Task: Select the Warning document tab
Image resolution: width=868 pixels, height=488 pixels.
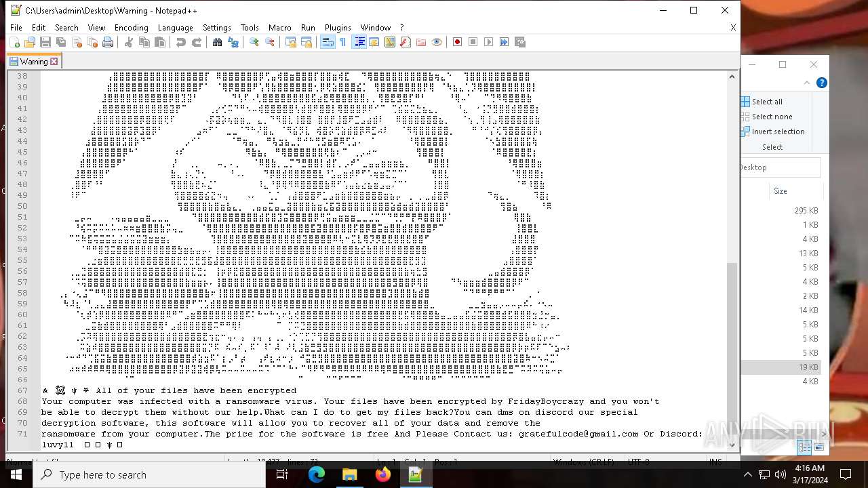Action: [x=34, y=61]
